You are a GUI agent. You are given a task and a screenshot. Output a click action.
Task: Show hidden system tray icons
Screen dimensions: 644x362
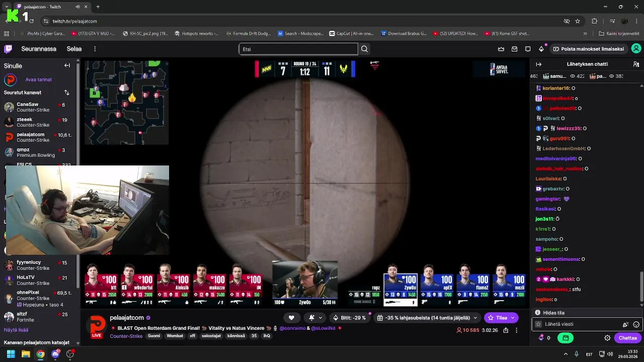566,354
